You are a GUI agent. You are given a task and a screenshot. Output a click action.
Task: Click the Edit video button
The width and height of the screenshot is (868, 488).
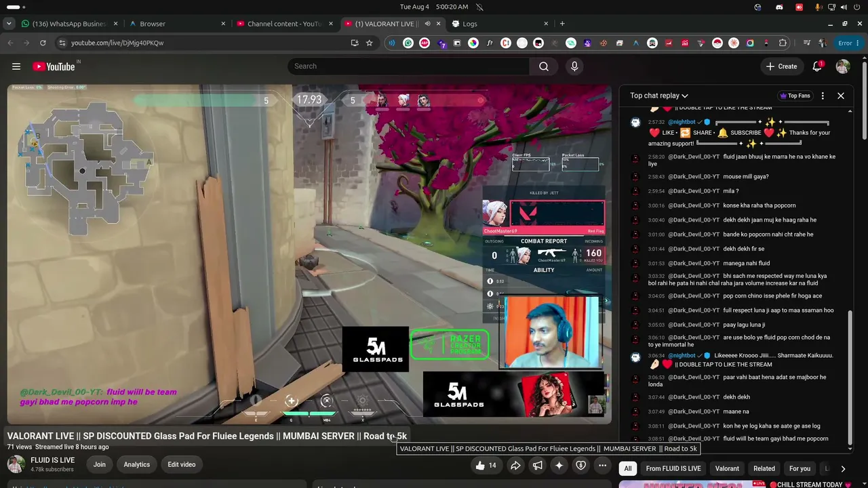click(182, 464)
